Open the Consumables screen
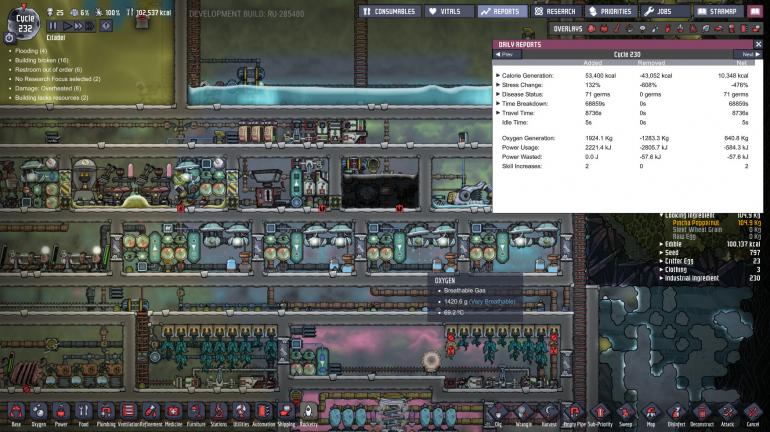Image resolution: width=770 pixels, height=432 pixels. pyautogui.click(x=389, y=11)
